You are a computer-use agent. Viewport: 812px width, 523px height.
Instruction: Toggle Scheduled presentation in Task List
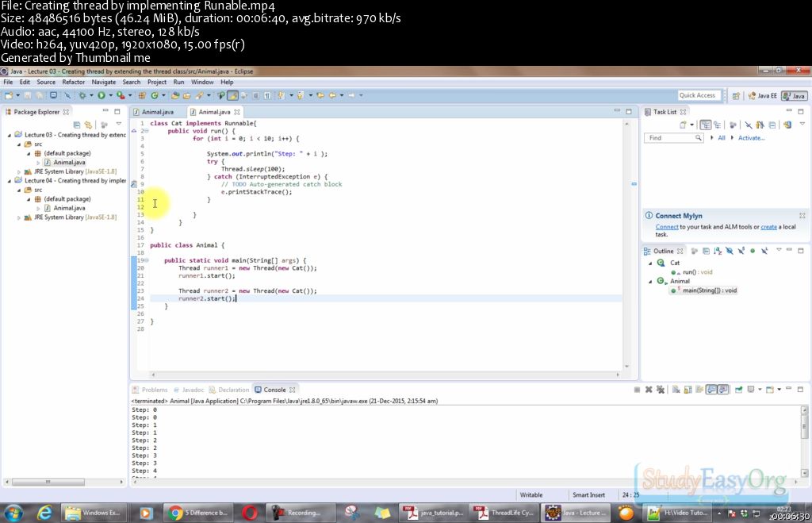point(717,125)
